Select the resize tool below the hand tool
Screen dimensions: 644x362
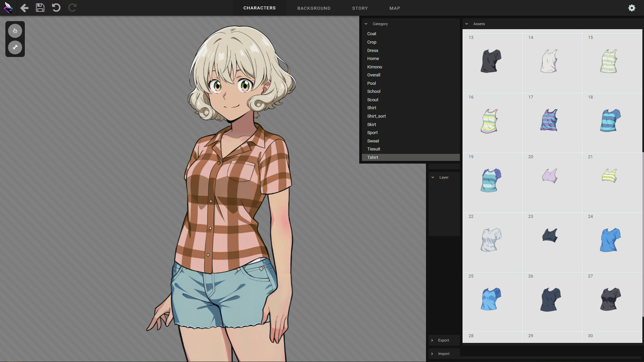pos(15,47)
